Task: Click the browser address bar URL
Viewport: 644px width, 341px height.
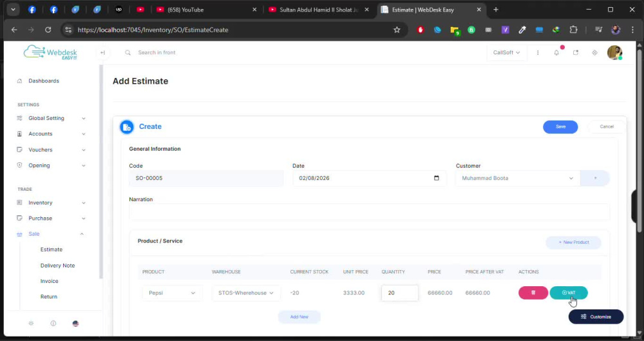Action: pyautogui.click(x=153, y=30)
